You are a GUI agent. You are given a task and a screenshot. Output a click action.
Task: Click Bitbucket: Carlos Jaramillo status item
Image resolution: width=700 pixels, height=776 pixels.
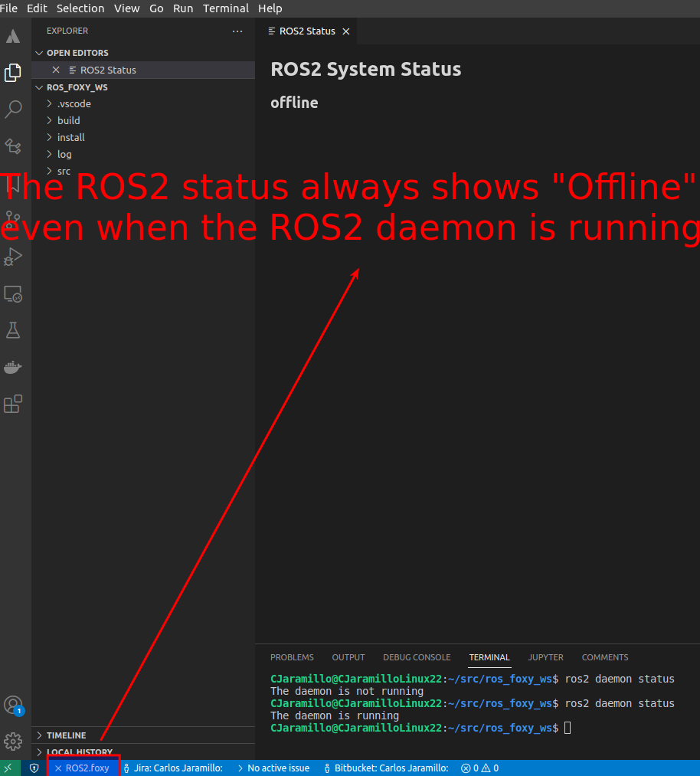tap(386, 768)
